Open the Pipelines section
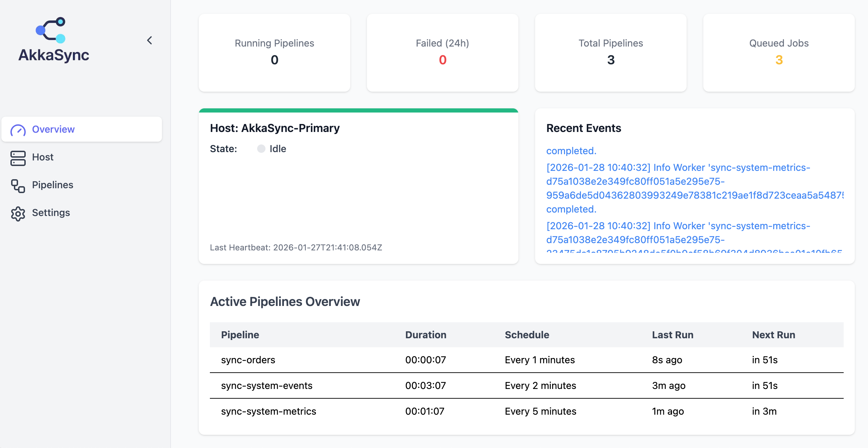Viewport: 868px width, 448px height. click(x=52, y=185)
